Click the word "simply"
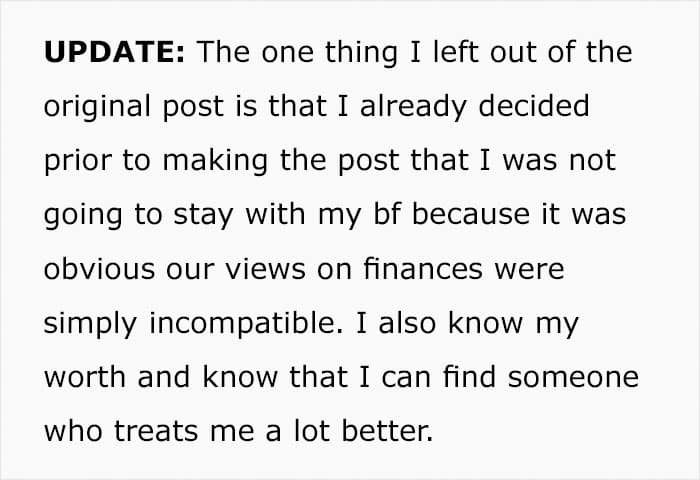 [x=91, y=324]
